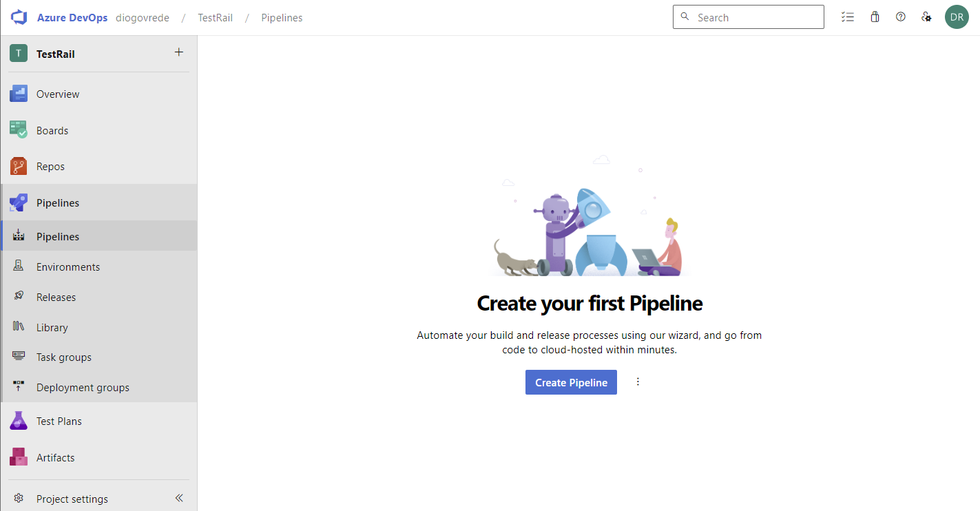
Task: Open Project settings link
Action: pos(72,499)
